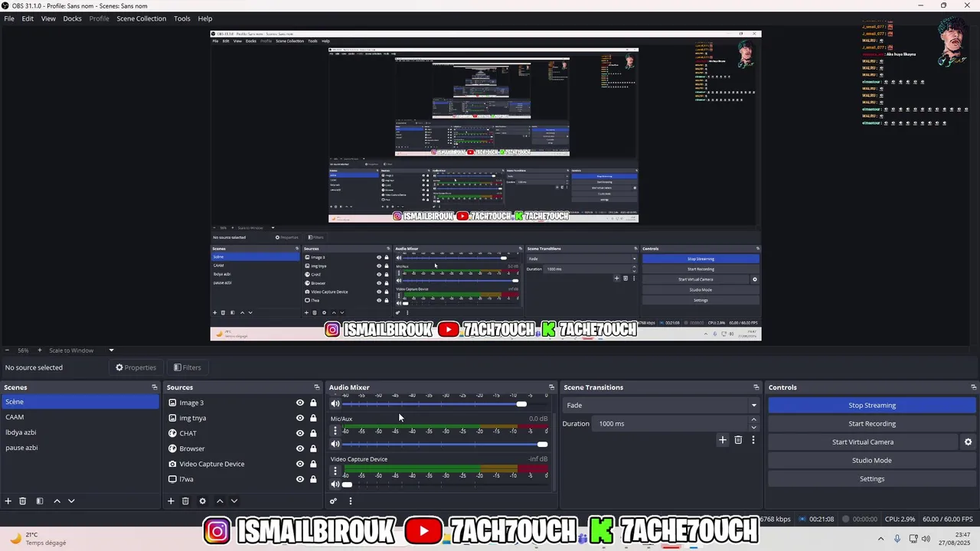
Task: Open OBS Settings from Controls
Action: pyautogui.click(x=872, y=479)
